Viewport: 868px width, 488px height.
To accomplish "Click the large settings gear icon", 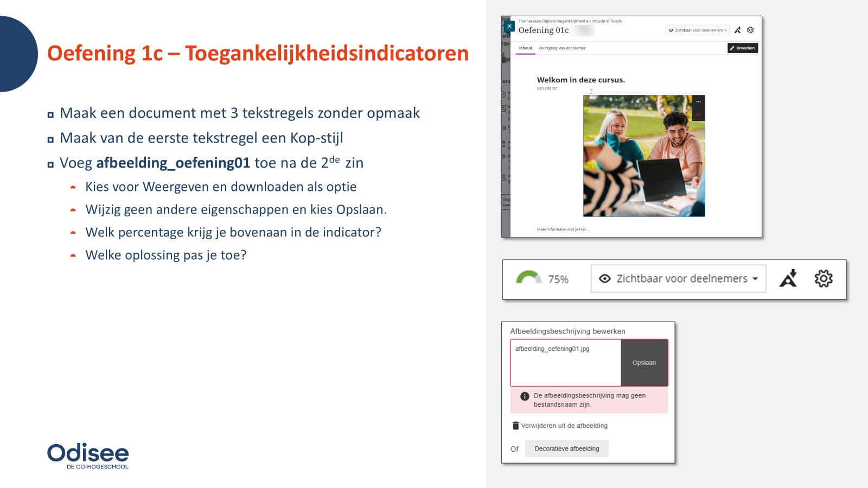I will tap(824, 279).
